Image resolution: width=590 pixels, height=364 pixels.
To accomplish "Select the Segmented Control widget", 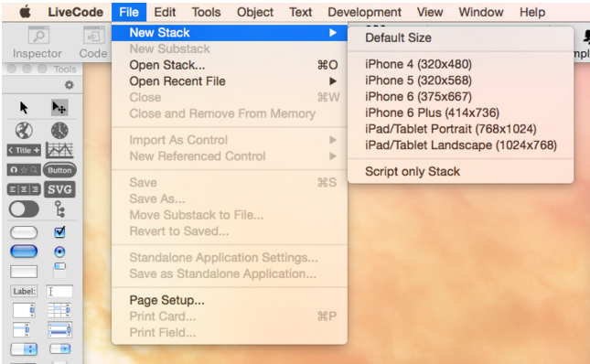I will pyautogui.click(x=24, y=189).
